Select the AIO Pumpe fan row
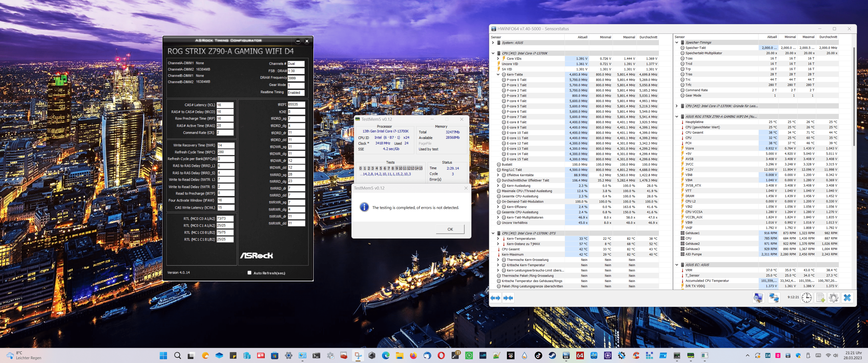Screen dimensions: 868x363 [756, 254]
